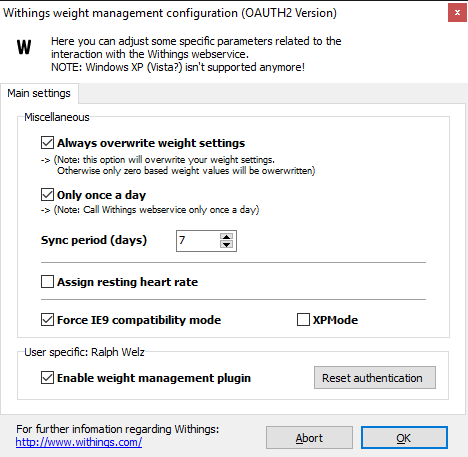This screenshot has width=468, height=457.
Task: Click the Always overwrite weight settings label
Action: 151,143
